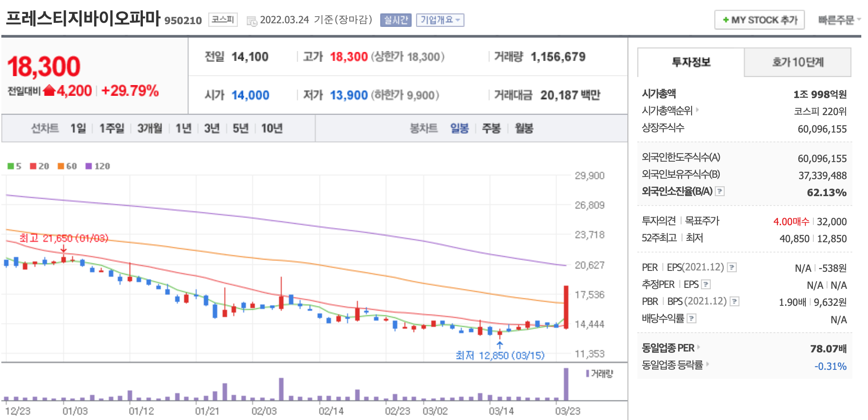Click the 62.13% foreign ownership value
This screenshot has height=420, width=868.
click(x=827, y=193)
